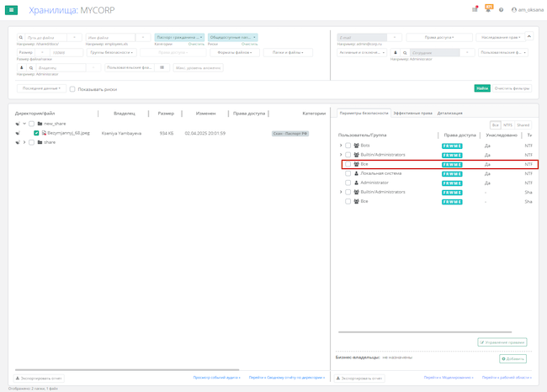Switch to Детализация tab
This screenshot has height=392, width=547.
coord(449,114)
